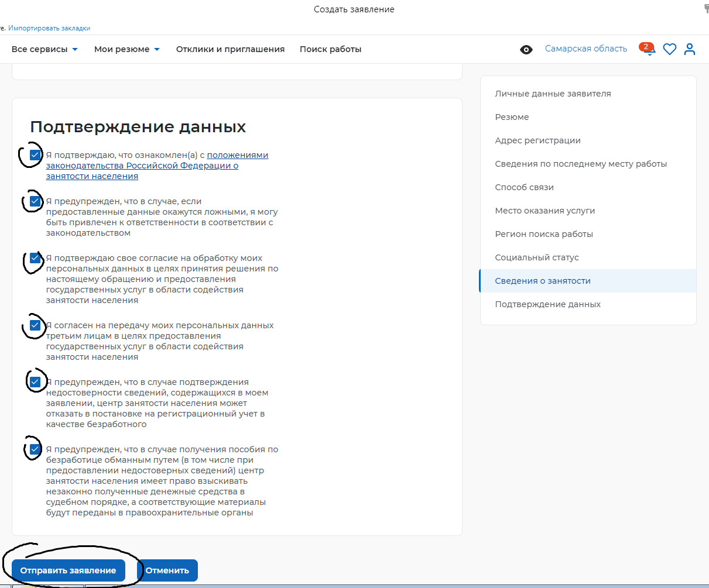
Task: Uncheck получения пособия обманным путем checkbox
Action: click(35, 449)
